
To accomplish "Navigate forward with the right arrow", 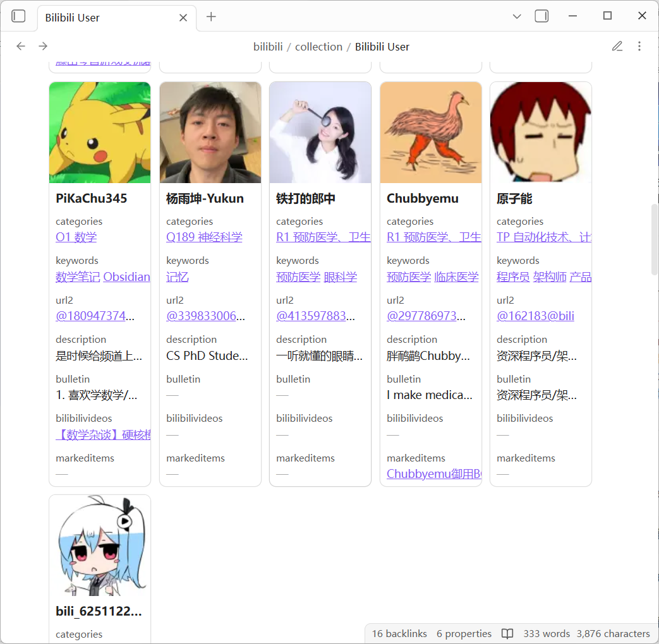I will pos(43,46).
